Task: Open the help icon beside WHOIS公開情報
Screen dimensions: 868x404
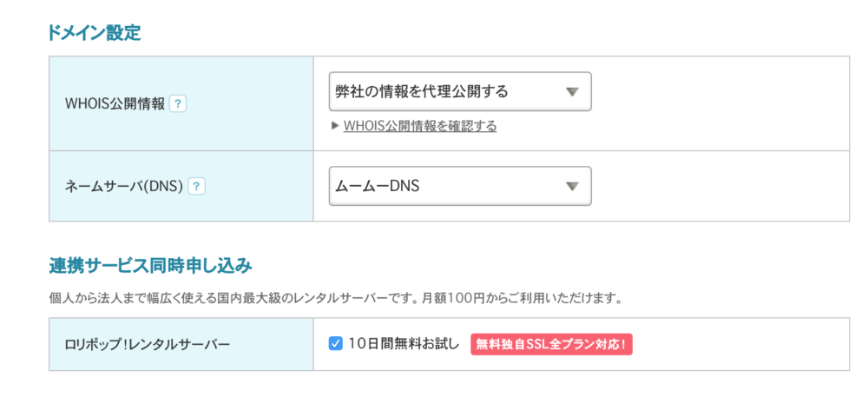Action: 178,103
